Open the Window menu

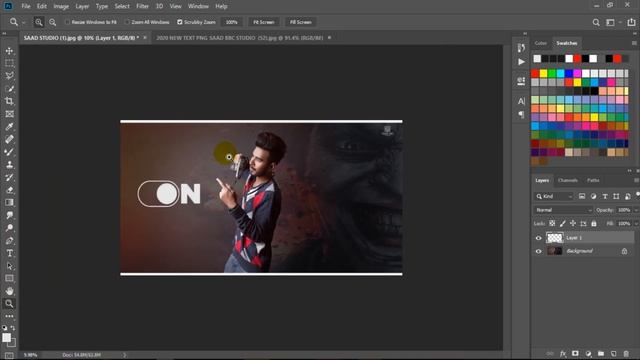point(198,6)
